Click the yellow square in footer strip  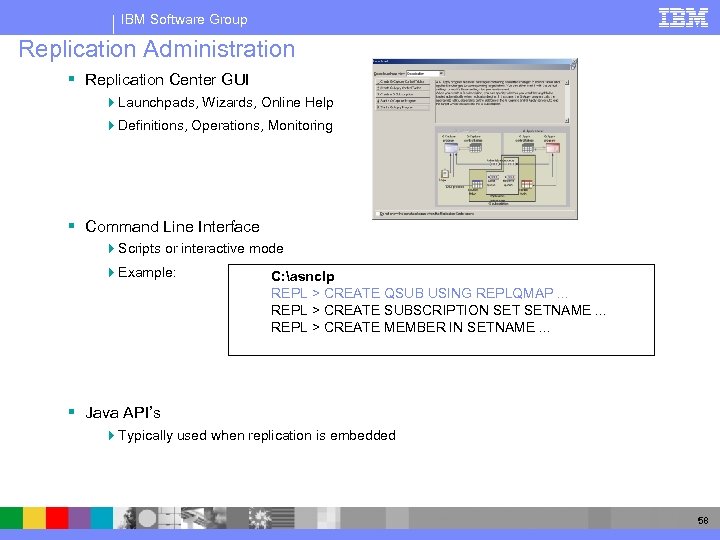point(34,518)
